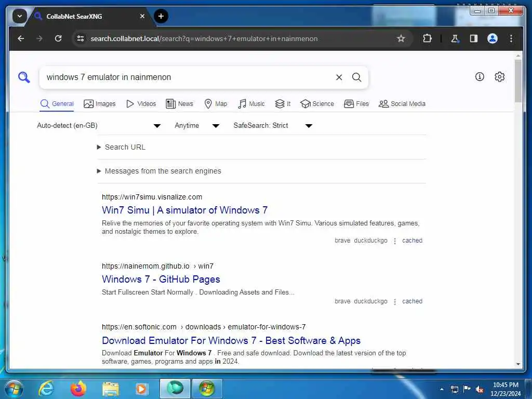Click the page vertical scrollbar thumb

tap(518, 81)
